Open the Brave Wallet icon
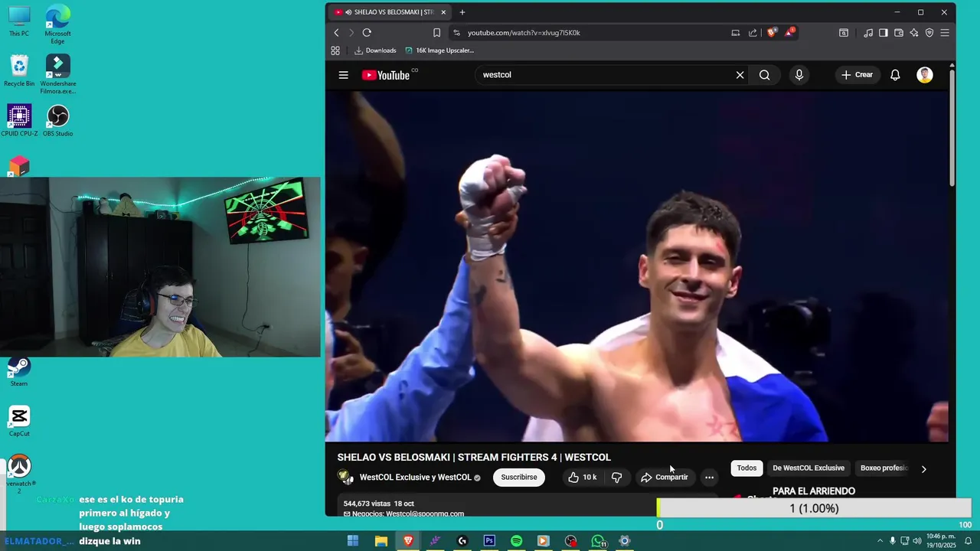The width and height of the screenshot is (980, 551). 899,33
